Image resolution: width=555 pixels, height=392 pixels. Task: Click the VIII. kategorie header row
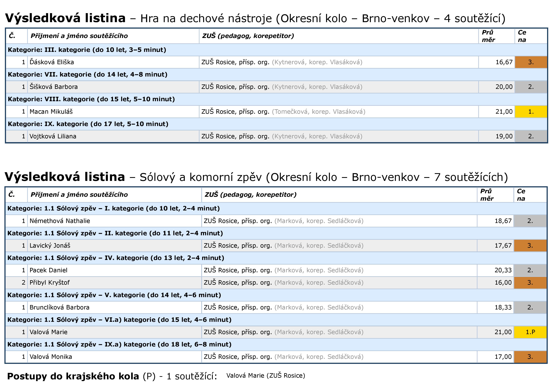91,99
